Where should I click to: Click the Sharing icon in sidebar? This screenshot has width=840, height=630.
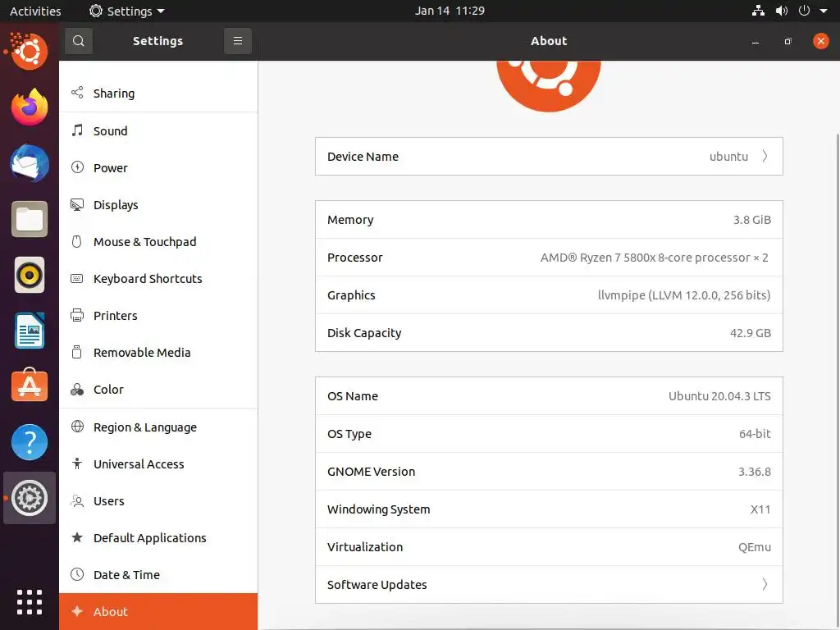77,93
